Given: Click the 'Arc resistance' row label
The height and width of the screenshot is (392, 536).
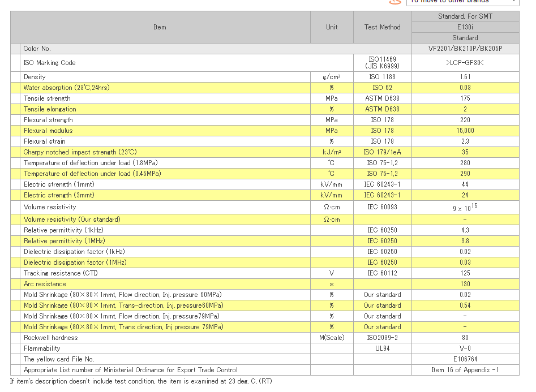Looking at the screenshot, I should tap(45, 284).
